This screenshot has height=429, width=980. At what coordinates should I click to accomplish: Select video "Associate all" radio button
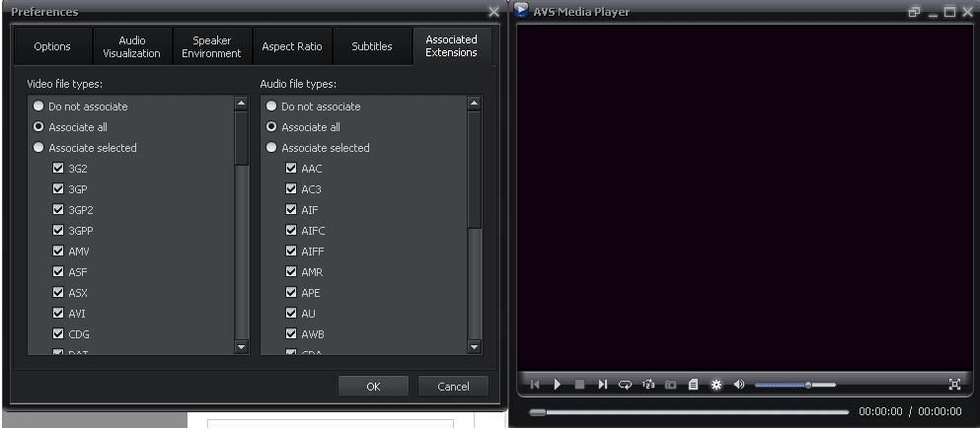(x=38, y=127)
